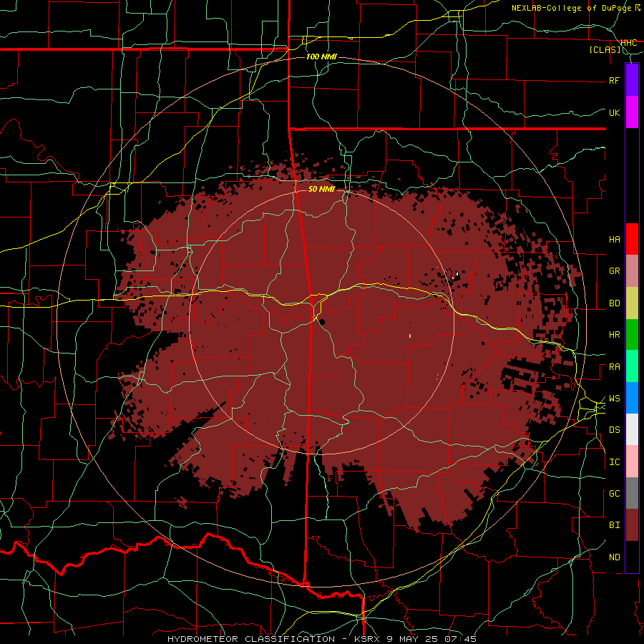The width and height of the screenshot is (644, 644).
Task: Click the WS legend label
Action: (614, 399)
